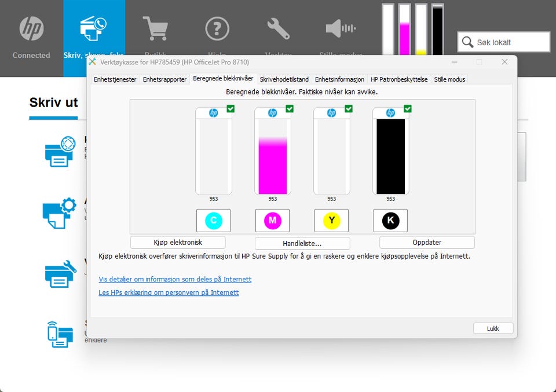The image size is (556, 392).
Task: Switch to the Skrivehodetilstand tab
Action: click(284, 79)
